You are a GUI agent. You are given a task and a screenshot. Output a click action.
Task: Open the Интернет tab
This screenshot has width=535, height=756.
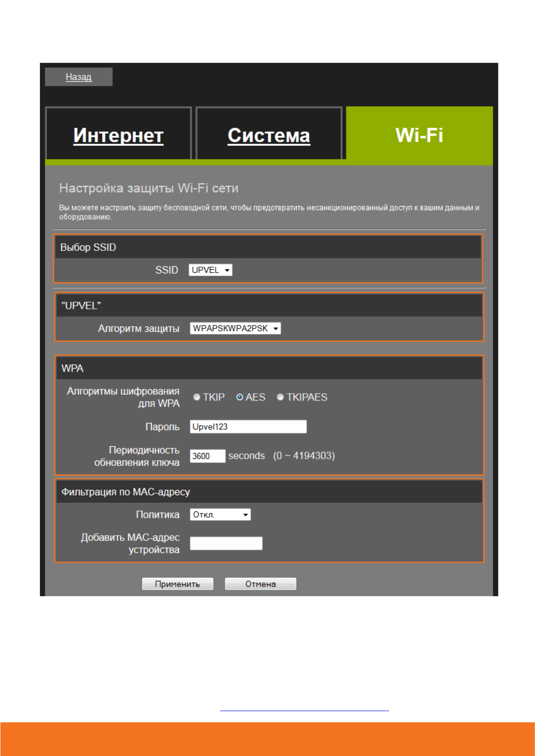(x=118, y=135)
